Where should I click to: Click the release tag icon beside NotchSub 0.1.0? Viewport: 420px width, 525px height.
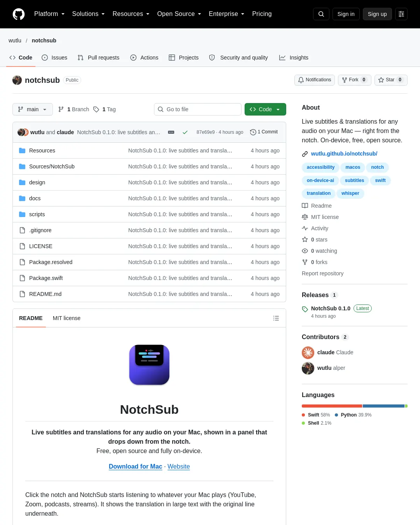pos(305,309)
